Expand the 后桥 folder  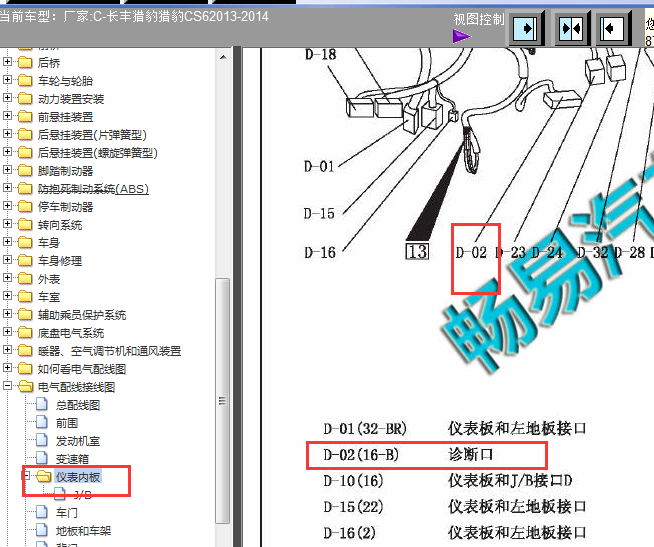coord(7,61)
